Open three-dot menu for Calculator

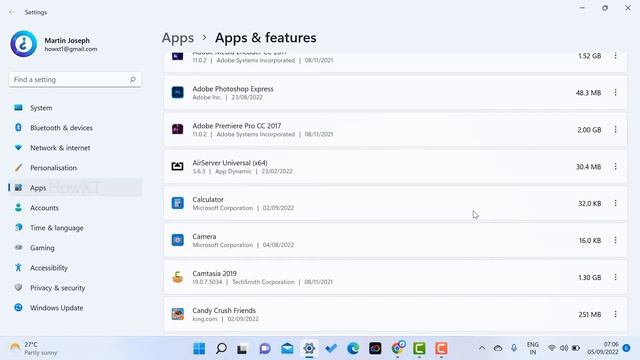tap(615, 203)
